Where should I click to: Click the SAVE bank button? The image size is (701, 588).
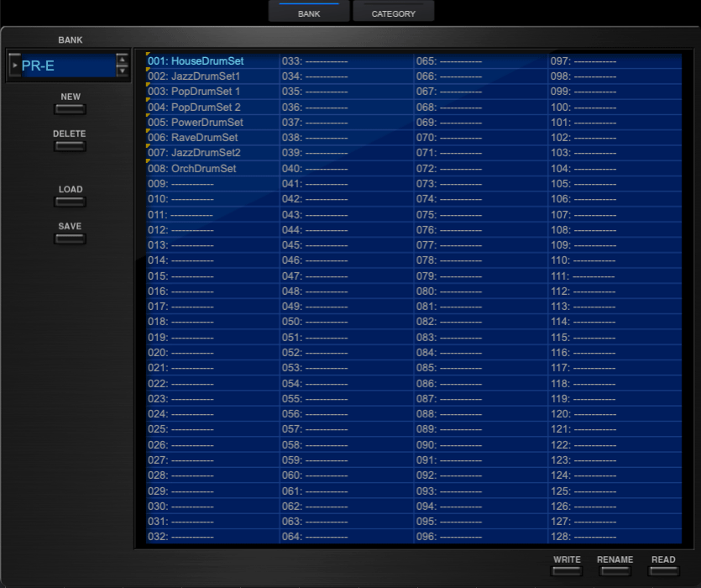click(x=70, y=239)
